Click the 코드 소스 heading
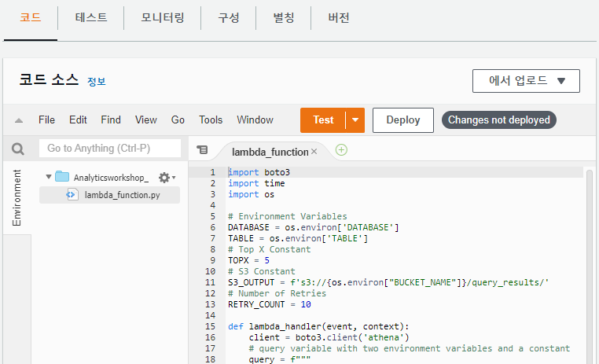The width and height of the screenshot is (599, 364). [49, 80]
